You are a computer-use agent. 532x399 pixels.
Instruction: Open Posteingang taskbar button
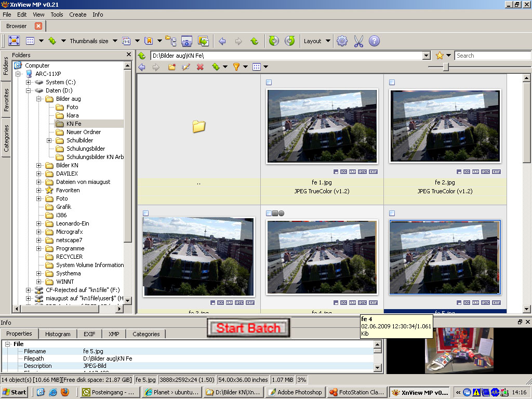pos(109,392)
